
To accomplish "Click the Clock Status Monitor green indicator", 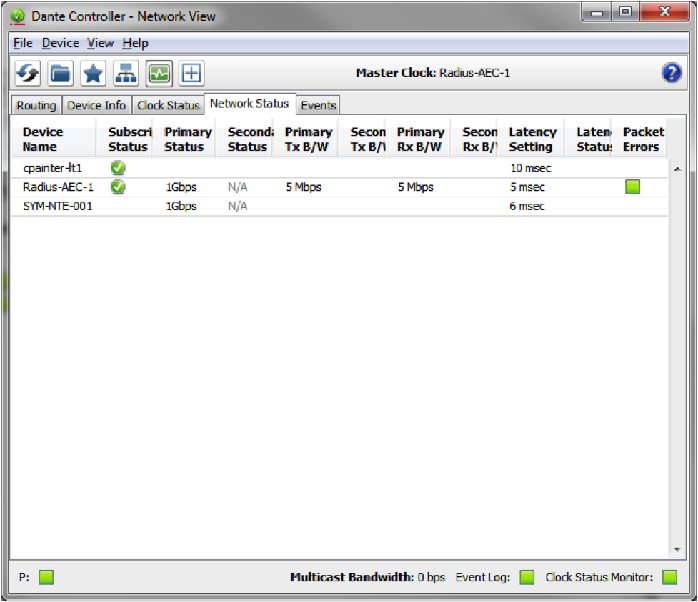I will pos(669,577).
